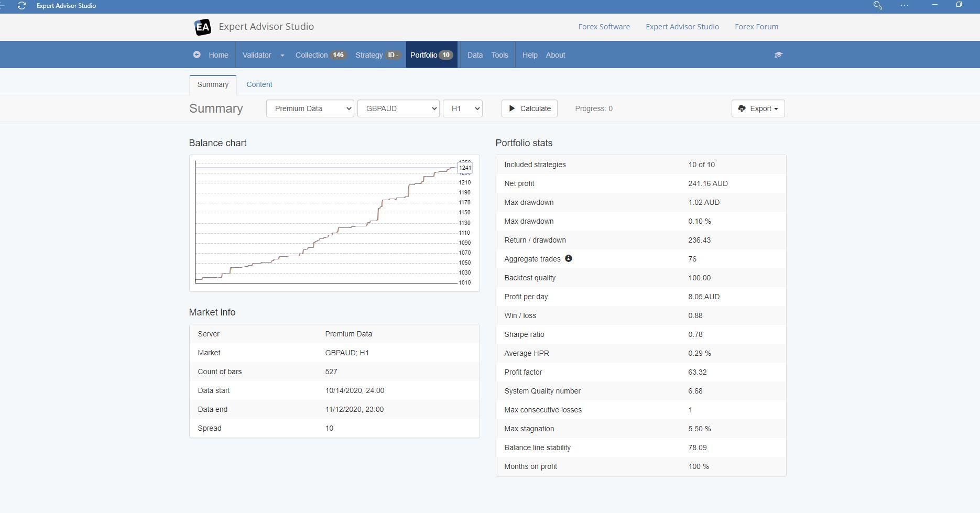This screenshot has width=980, height=513.
Task: Click the Collection 146 count badge
Action: coord(338,55)
